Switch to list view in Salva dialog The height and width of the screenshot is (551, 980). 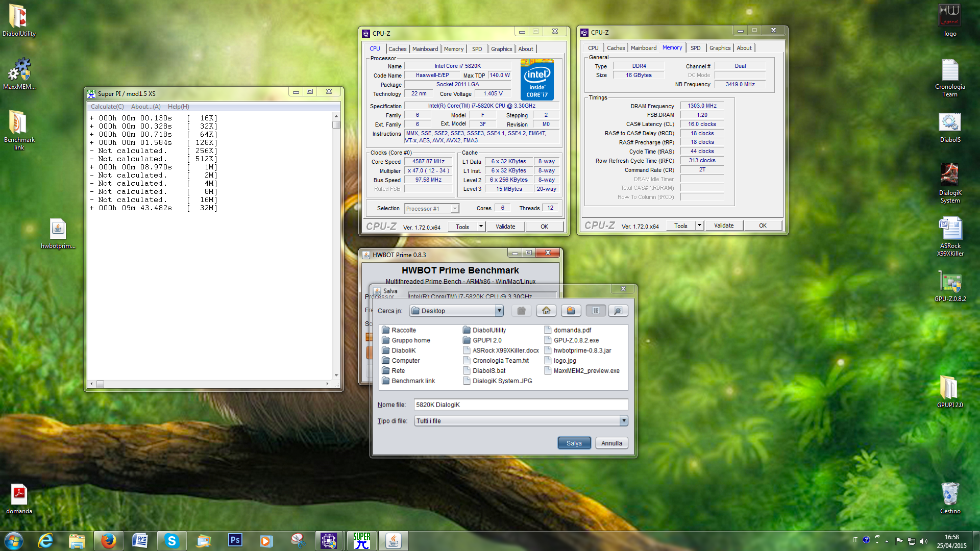(596, 311)
